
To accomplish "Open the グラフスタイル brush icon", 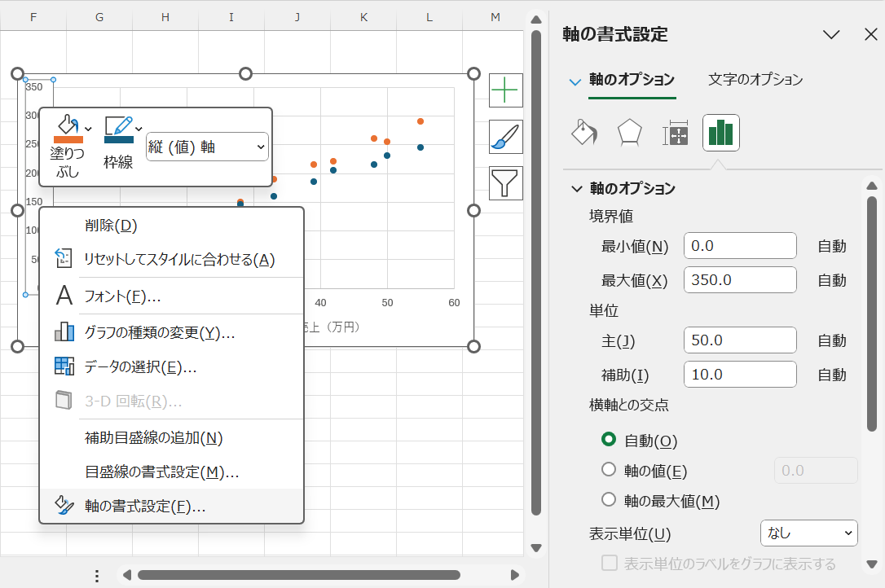I will tap(505, 137).
